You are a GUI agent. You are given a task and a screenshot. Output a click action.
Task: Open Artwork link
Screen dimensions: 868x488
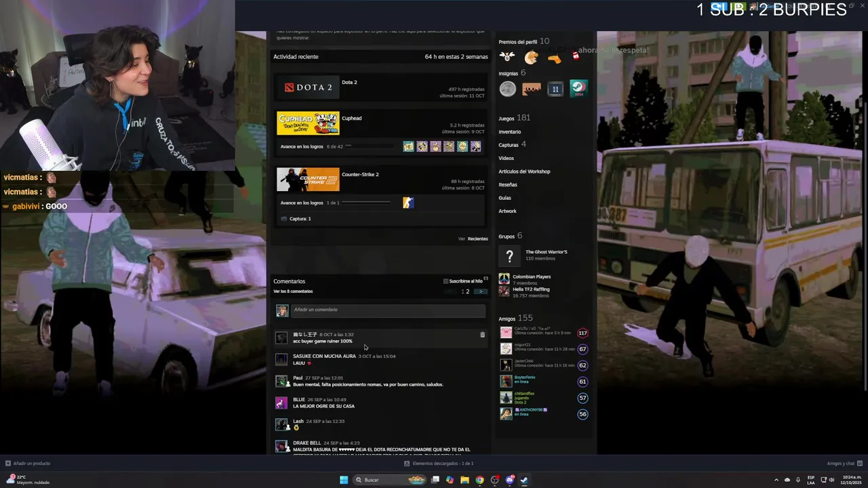click(508, 211)
